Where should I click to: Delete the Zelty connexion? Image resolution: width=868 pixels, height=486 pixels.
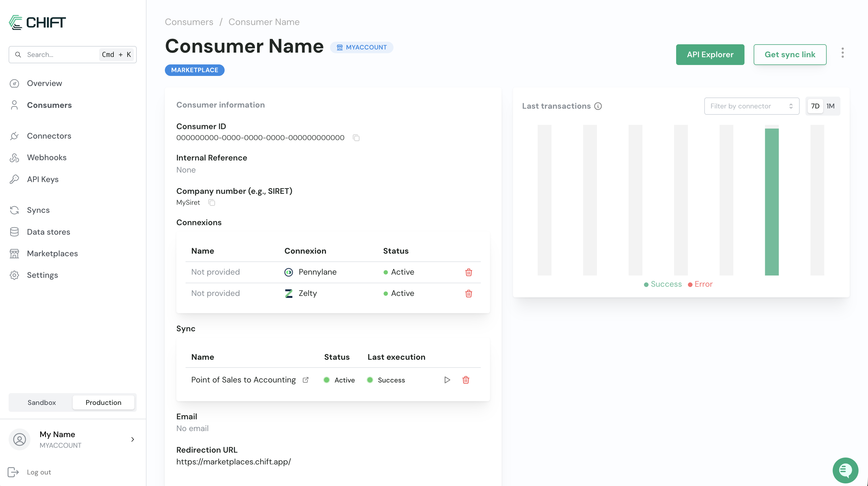468,293
